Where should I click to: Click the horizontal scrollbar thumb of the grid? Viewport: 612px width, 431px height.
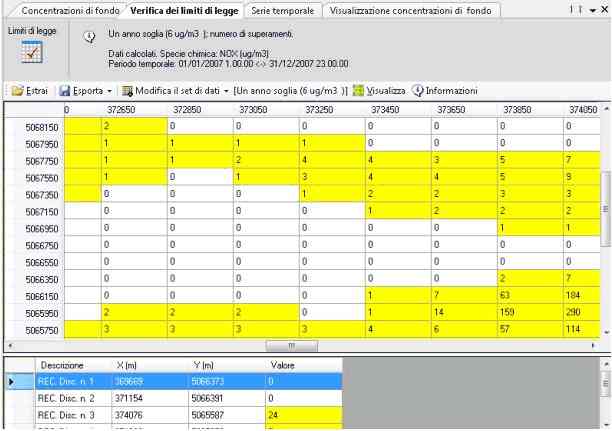292,346
